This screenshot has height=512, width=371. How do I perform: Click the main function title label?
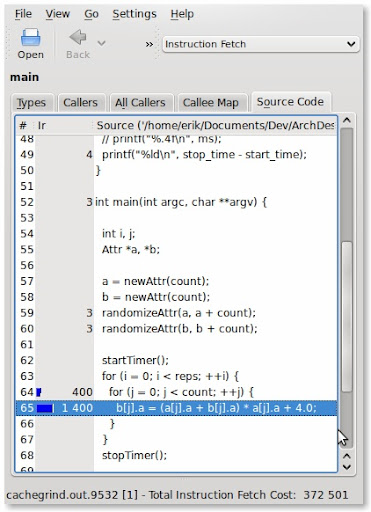click(x=24, y=77)
